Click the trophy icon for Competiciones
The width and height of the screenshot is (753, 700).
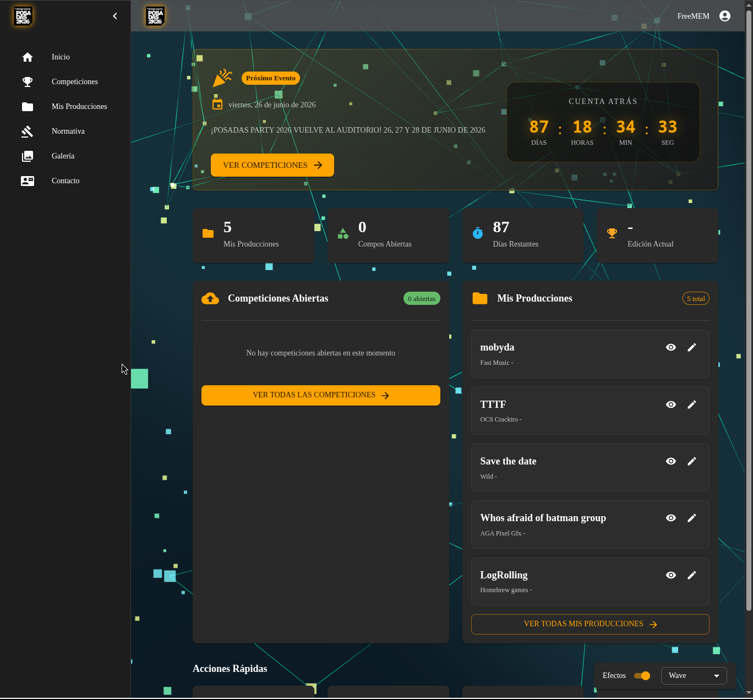28,82
